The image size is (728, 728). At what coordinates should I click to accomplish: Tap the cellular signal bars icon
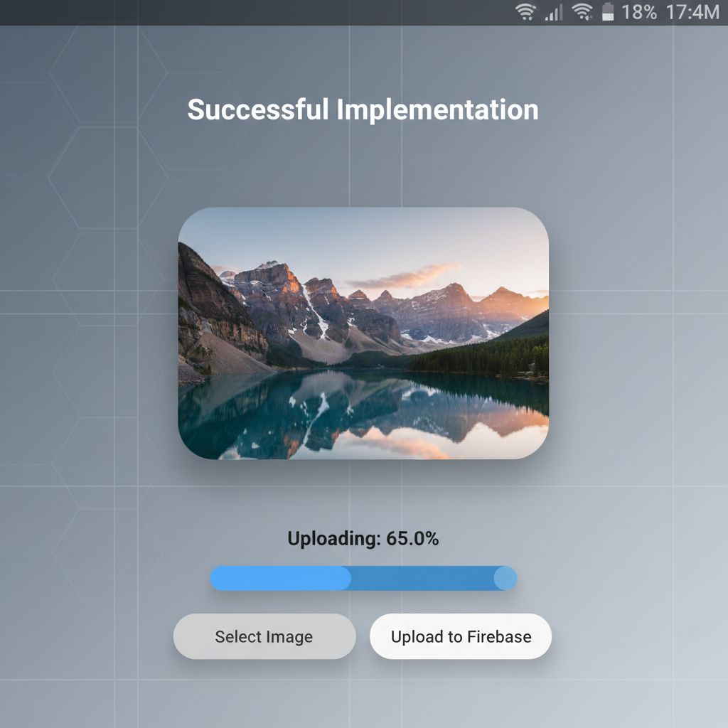pos(553,12)
